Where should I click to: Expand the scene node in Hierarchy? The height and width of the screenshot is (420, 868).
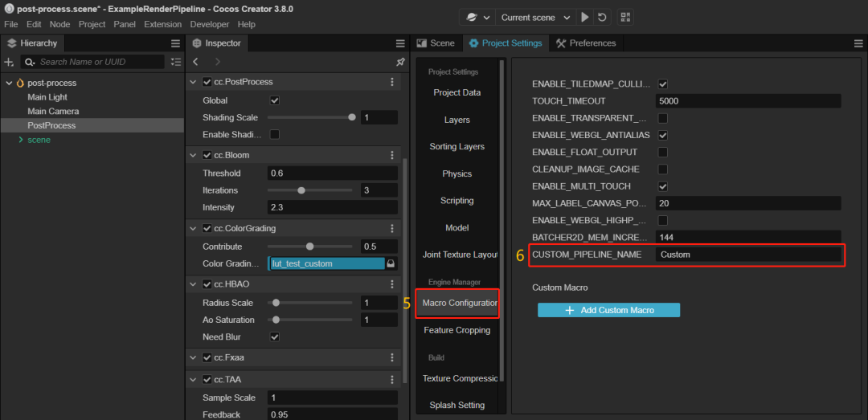click(21, 140)
